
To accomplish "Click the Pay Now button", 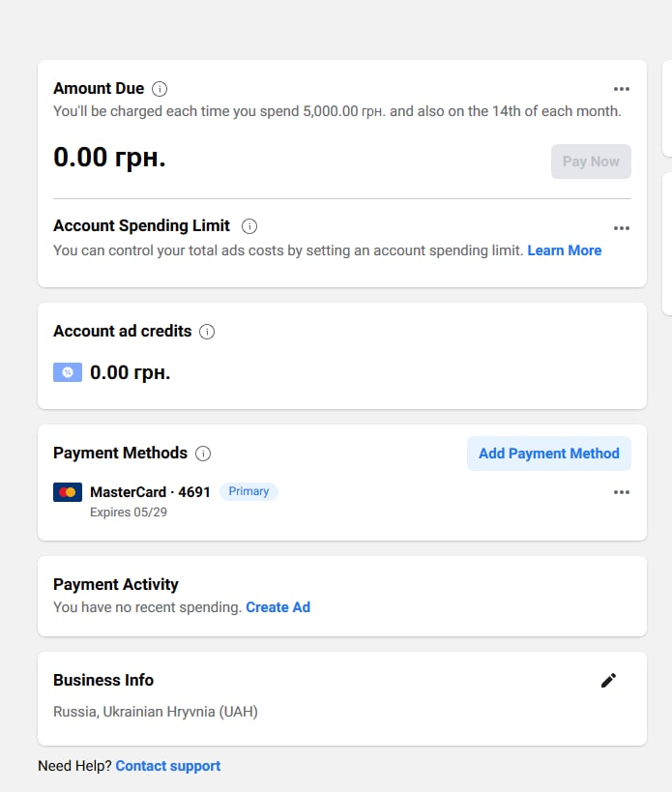I will 591,161.
